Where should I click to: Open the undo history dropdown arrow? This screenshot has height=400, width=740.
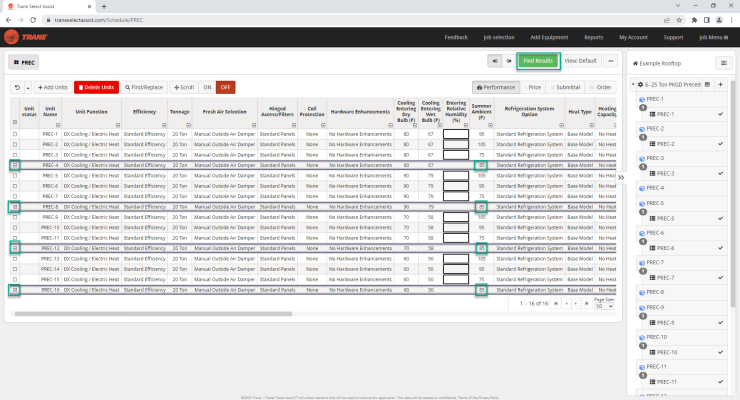[28, 87]
